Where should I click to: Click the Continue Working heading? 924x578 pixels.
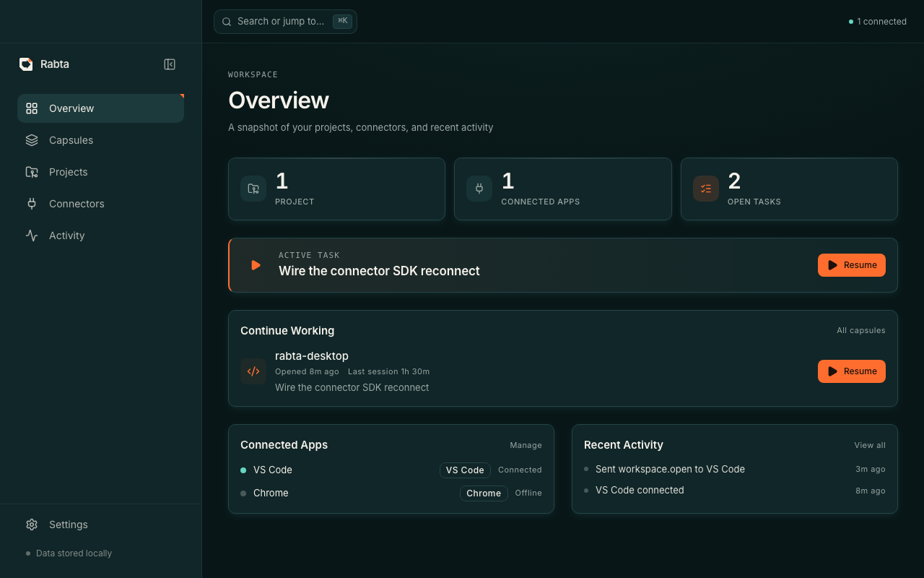tap(287, 330)
